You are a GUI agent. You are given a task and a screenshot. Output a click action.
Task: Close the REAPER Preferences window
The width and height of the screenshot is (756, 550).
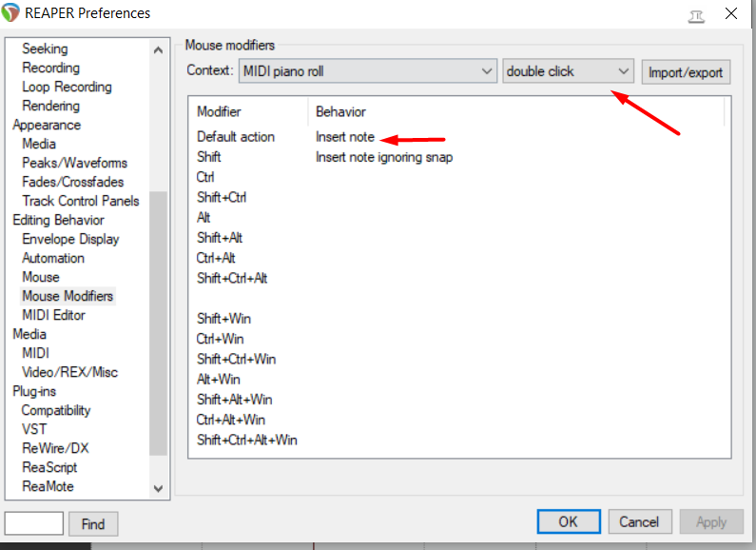pyautogui.click(x=731, y=13)
